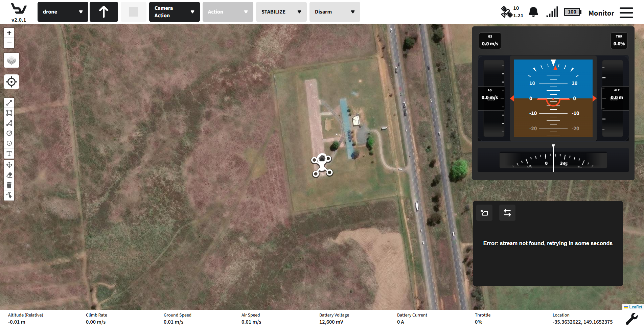Screen dimensions: 644x327
Task: Toggle the video panel pop-out button
Action: [x=484, y=213]
